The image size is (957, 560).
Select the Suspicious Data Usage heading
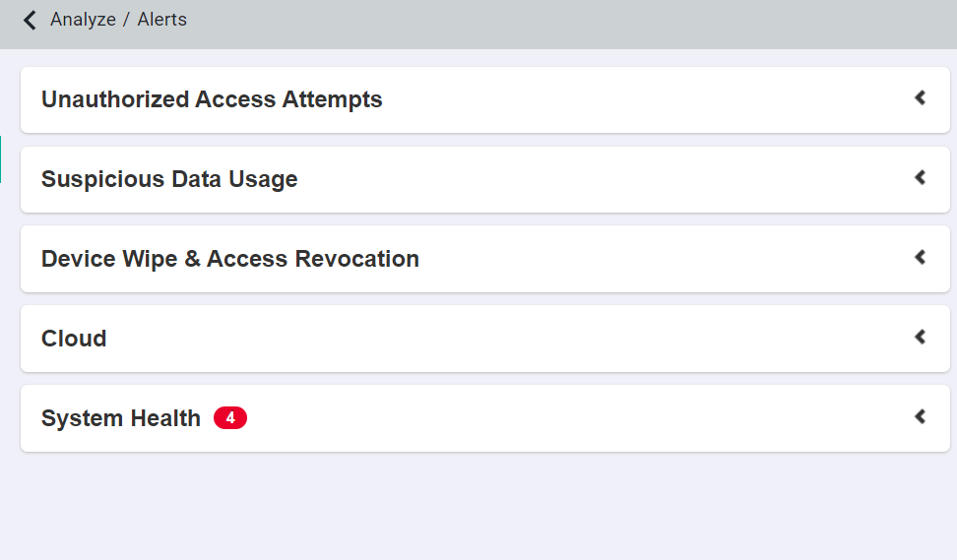(x=169, y=179)
